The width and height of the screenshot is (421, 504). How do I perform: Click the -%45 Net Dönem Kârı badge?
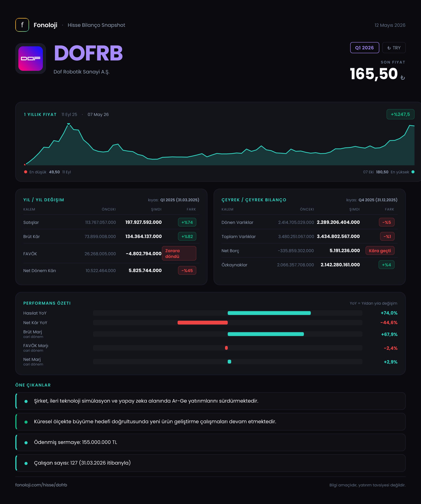[187, 271]
